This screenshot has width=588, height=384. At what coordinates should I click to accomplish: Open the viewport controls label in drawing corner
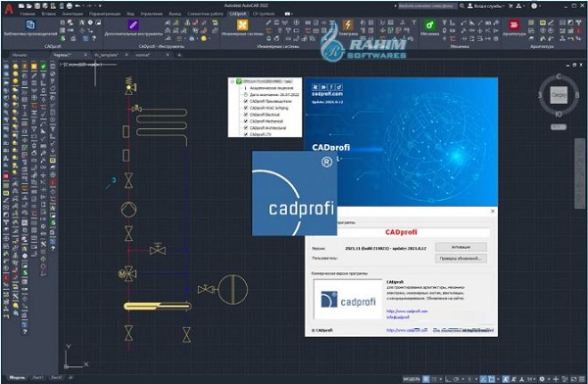pyautogui.click(x=80, y=65)
